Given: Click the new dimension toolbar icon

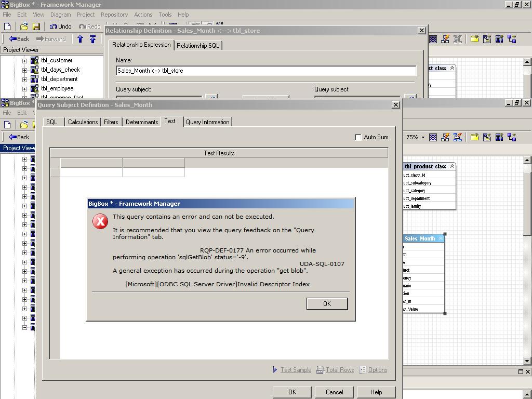Looking at the screenshot, I should 499,137.
